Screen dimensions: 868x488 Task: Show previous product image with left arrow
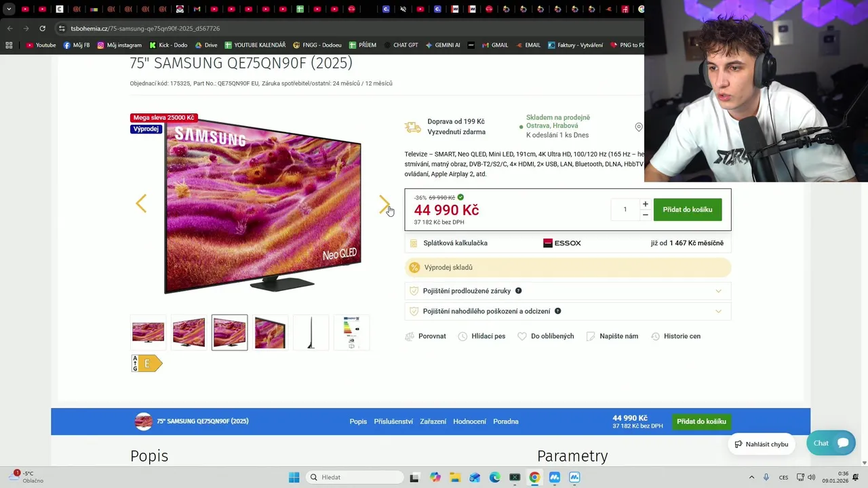coord(141,203)
